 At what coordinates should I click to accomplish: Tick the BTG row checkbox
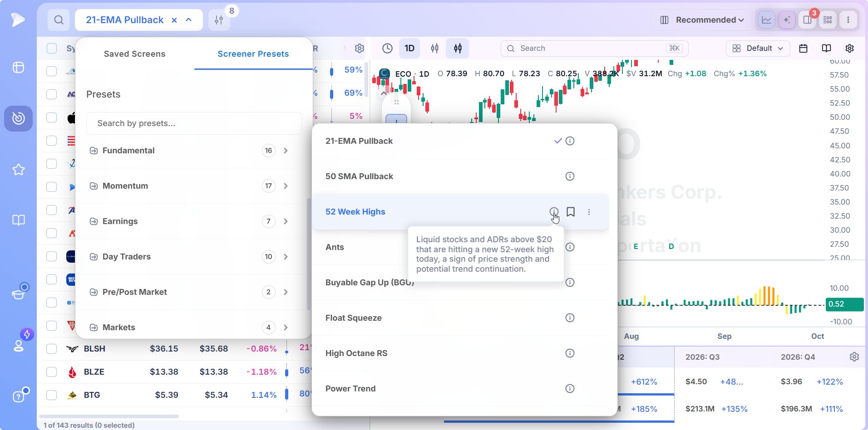pyautogui.click(x=52, y=395)
